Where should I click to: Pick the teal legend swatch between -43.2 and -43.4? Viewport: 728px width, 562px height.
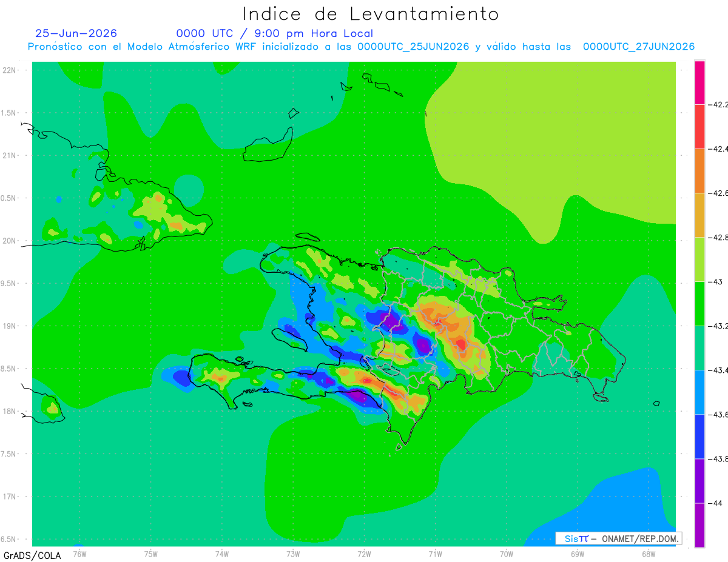click(x=699, y=347)
